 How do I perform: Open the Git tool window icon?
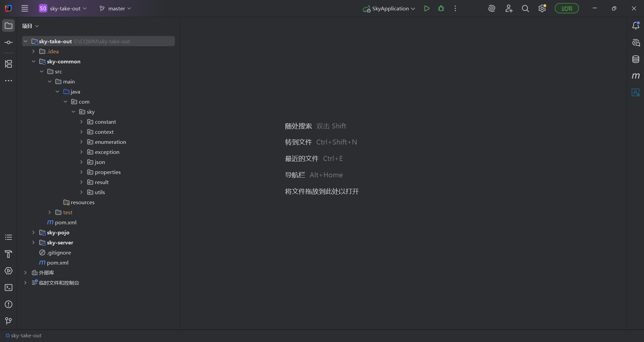pos(9,321)
